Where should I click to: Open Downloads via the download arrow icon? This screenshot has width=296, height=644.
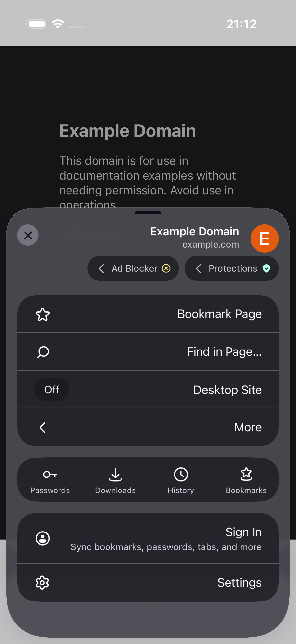point(115,475)
